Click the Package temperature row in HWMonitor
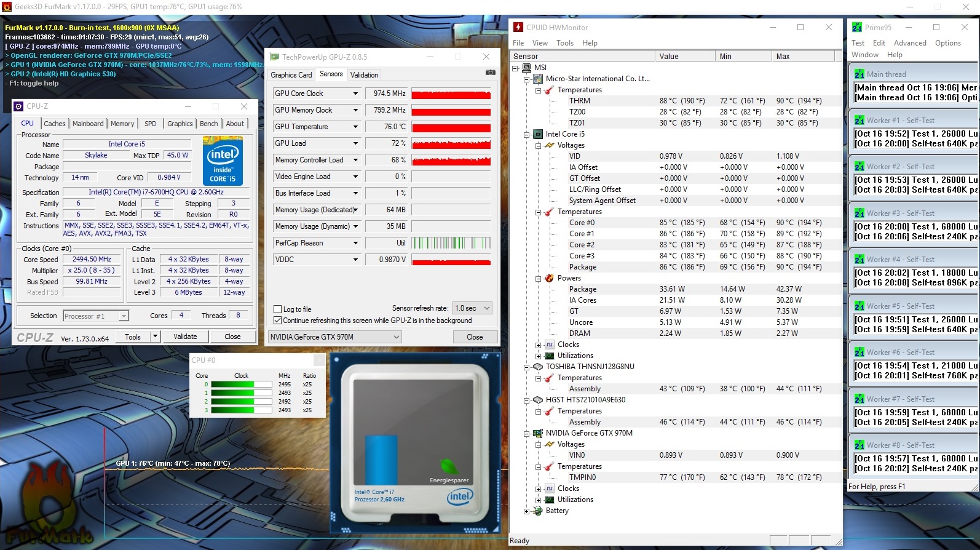 coord(673,267)
